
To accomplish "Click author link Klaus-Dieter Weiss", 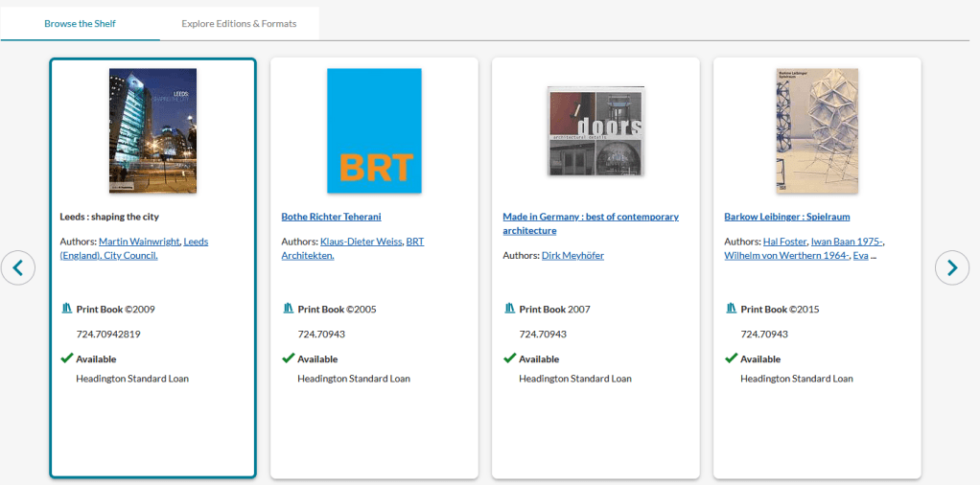I will click(361, 242).
